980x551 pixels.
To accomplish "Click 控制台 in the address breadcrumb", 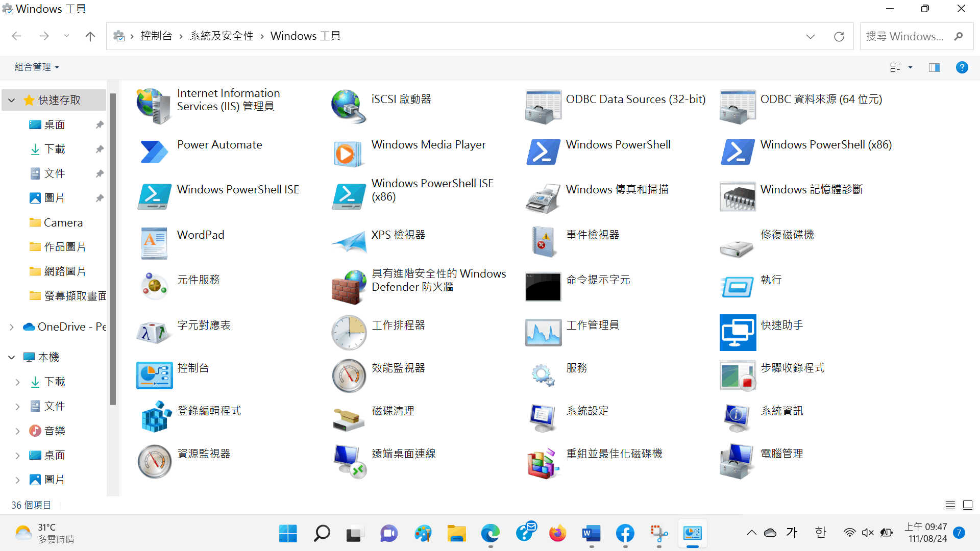I will pyautogui.click(x=156, y=36).
